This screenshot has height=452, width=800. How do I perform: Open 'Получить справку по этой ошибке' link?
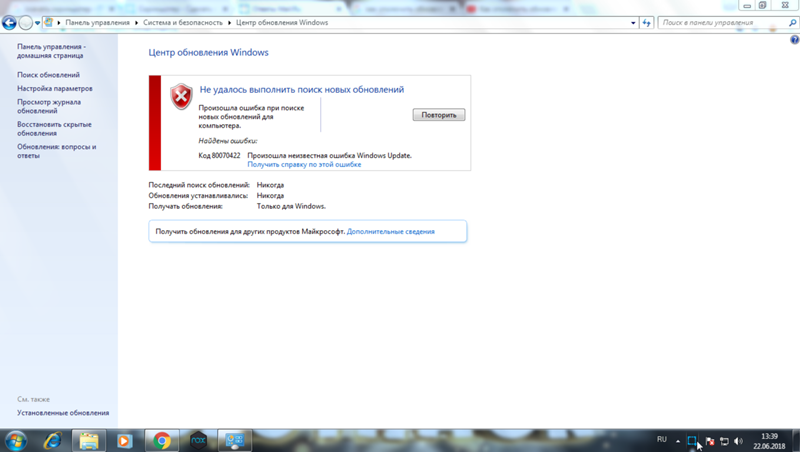pyautogui.click(x=304, y=164)
